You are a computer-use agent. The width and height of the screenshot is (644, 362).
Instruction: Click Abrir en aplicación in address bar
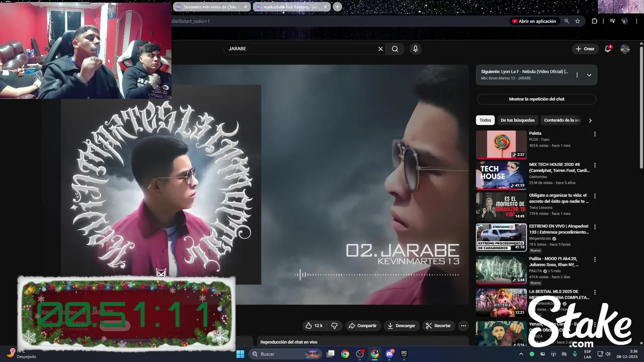tap(534, 21)
